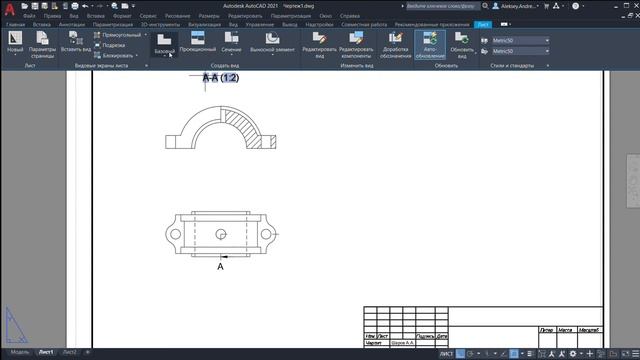This screenshot has width=640, height=360.
Task: Add a new layout with plus button
Action: (x=87, y=352)
